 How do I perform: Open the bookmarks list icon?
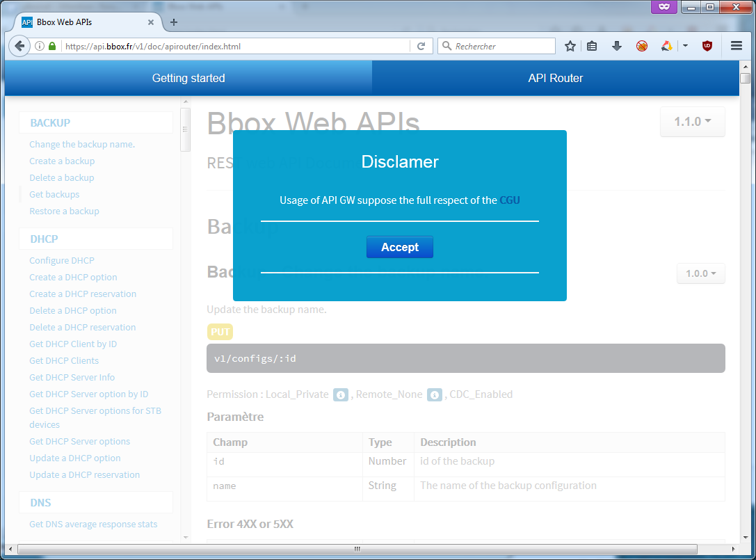(592, 46)
